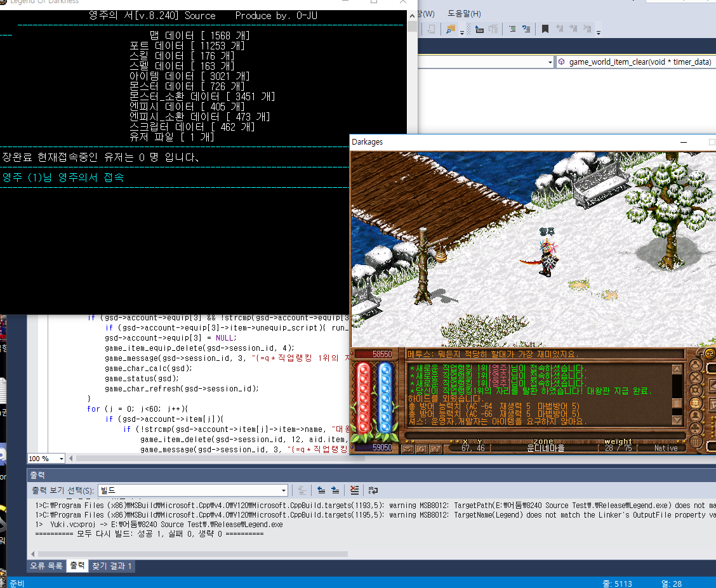The image size is (716, 588).
Task: Open character profile round button in Darkages
Action: click(x=695, y=365)
